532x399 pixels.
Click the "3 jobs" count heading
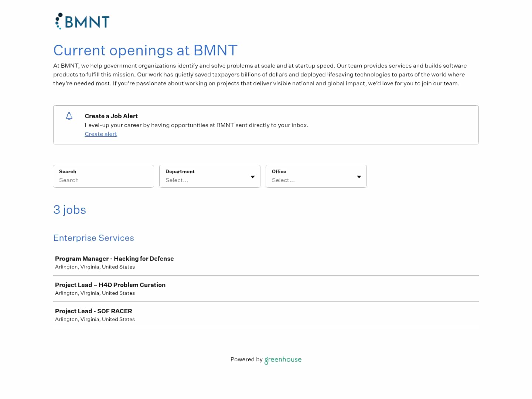click(70, 210)
